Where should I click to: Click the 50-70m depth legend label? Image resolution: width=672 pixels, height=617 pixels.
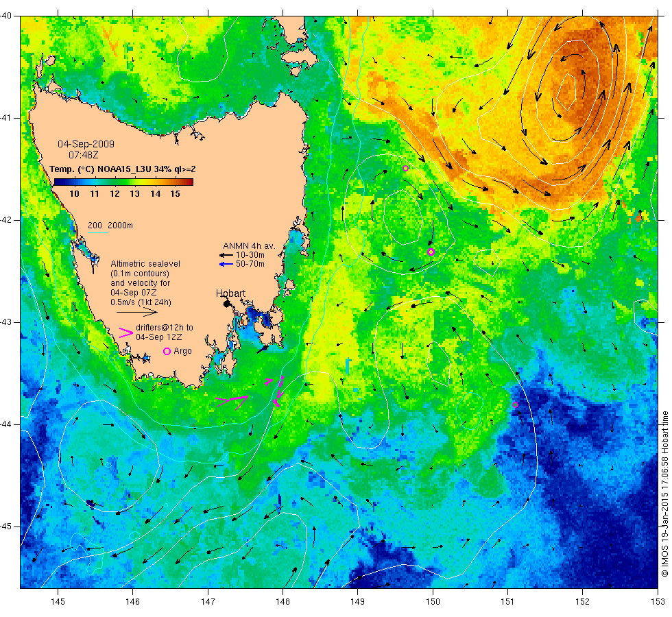[250, 264]
